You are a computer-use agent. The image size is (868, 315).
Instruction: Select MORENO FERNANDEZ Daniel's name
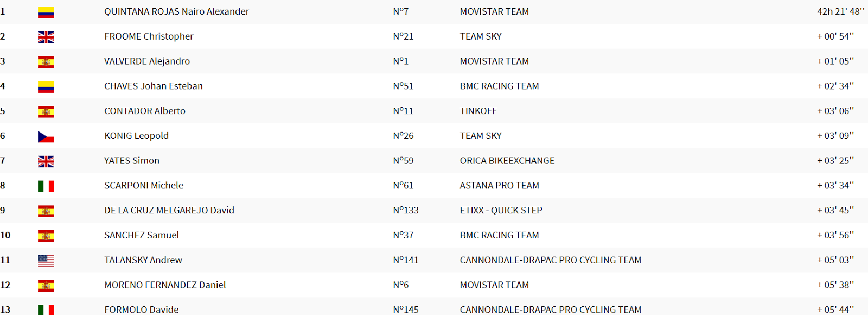click(165, 285)
